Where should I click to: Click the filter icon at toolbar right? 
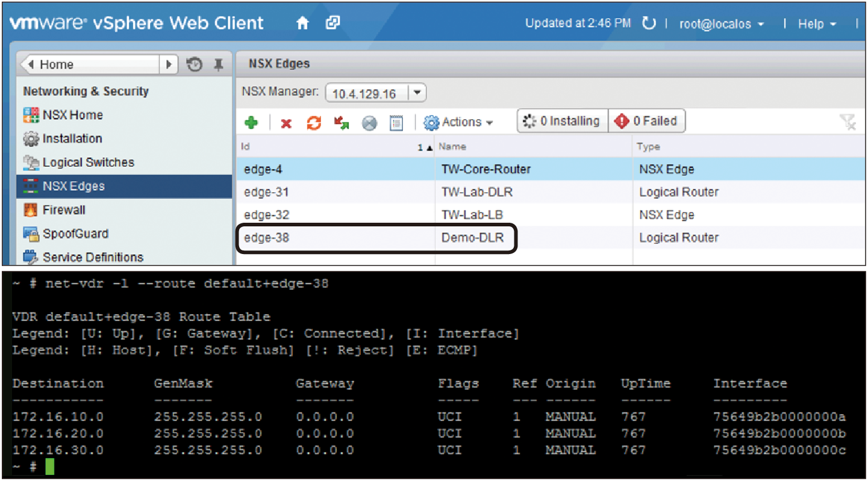[848, 122]
